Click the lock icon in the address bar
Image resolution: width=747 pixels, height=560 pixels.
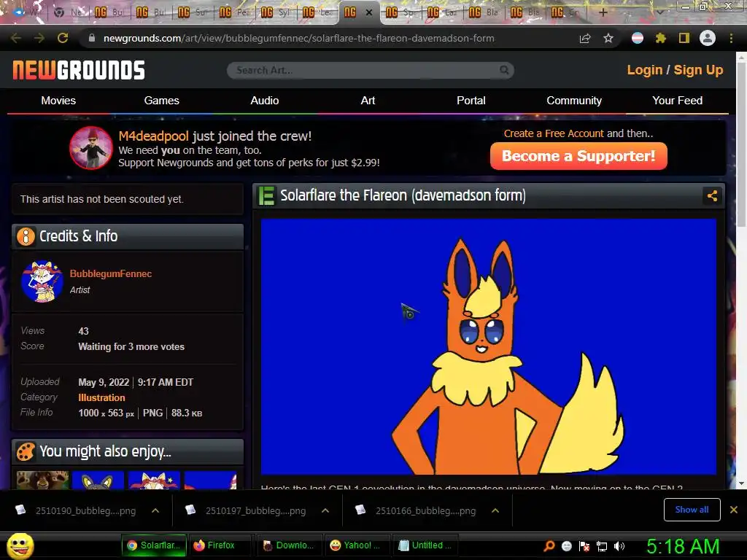point(92,38)
